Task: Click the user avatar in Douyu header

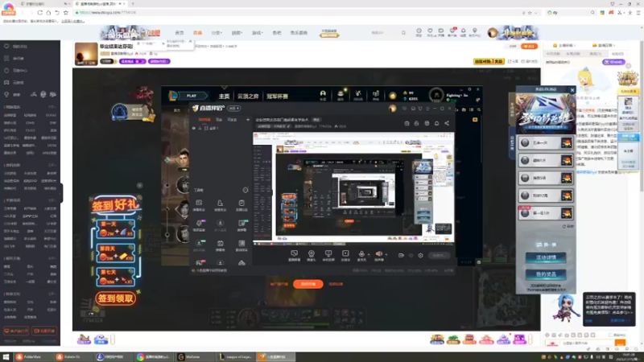Action: click(492, 33)
